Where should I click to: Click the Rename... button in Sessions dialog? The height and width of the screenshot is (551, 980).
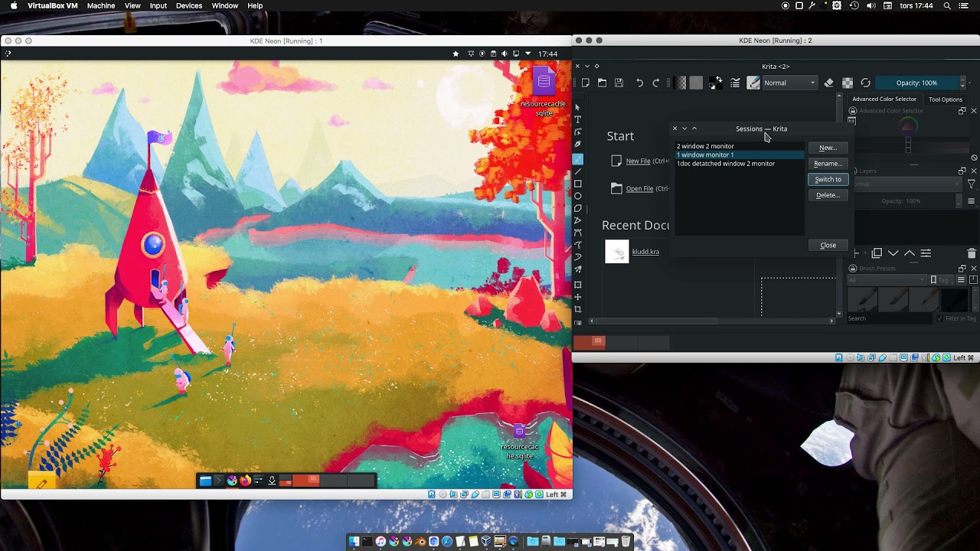point(828,164)
